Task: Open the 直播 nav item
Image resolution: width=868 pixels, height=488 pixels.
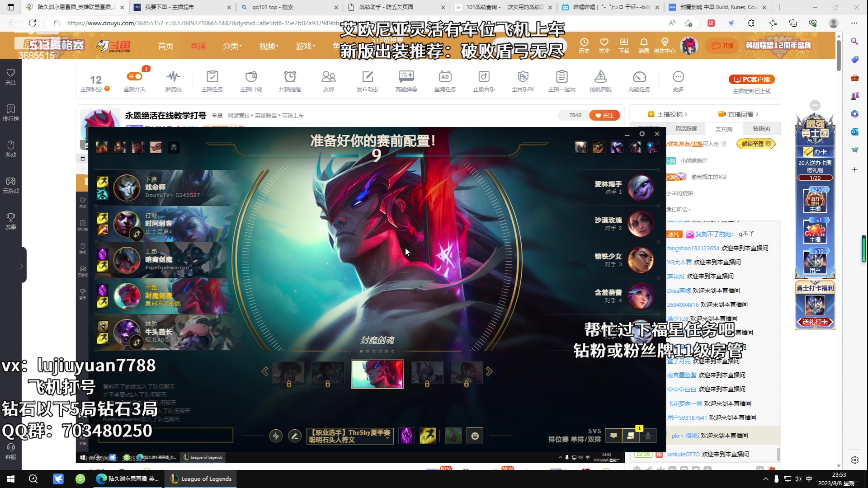Action: coord(198,46)
